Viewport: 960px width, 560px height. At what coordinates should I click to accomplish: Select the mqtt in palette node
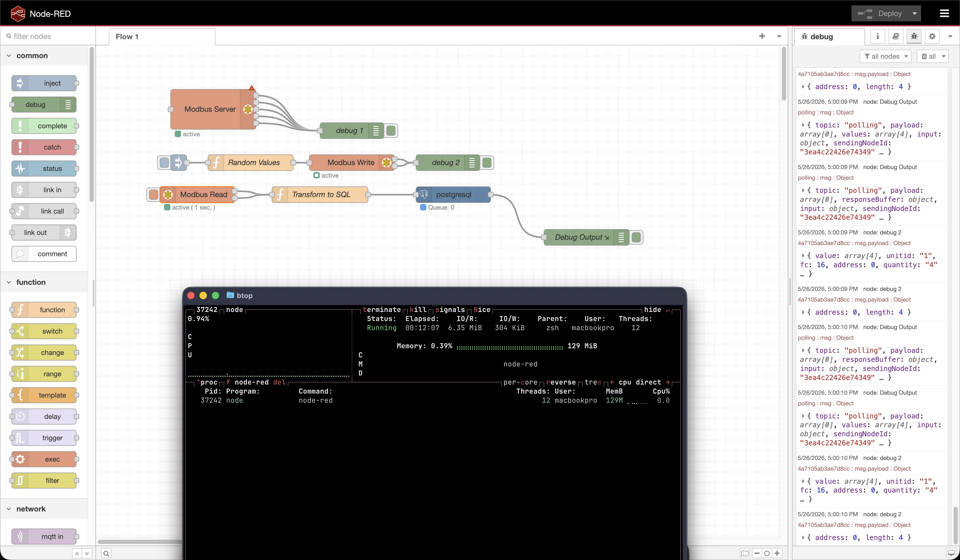coord(44,536)
